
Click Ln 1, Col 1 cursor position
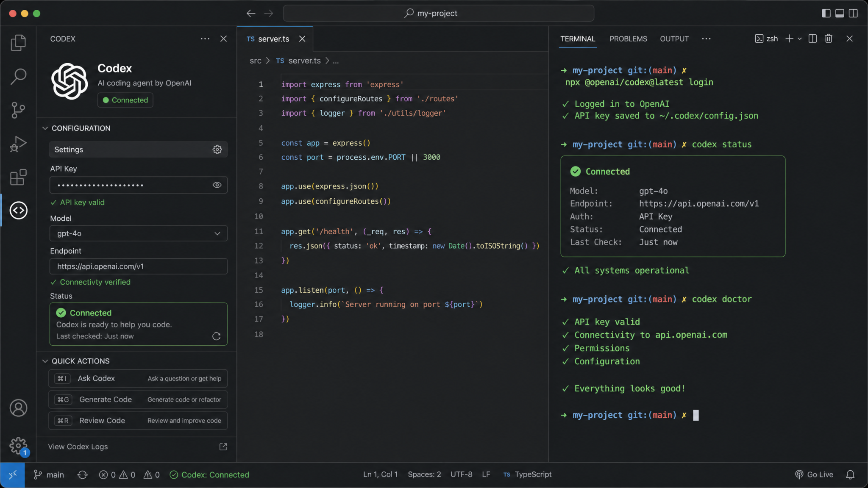(x=380, y=474)
